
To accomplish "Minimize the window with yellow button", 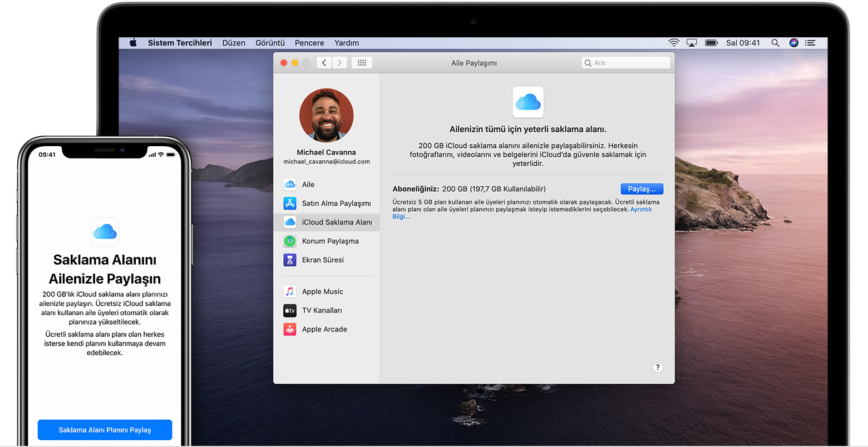I will point(295,63).
